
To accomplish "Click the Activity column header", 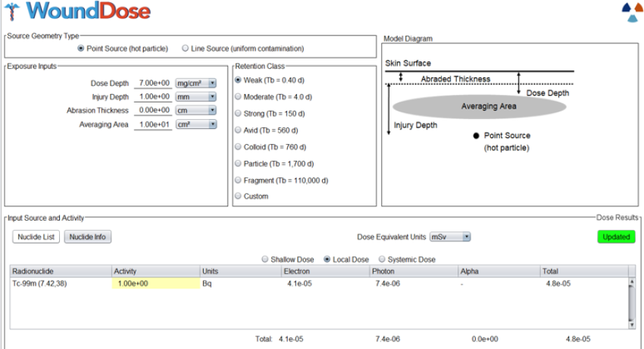I will pos(155,271).
